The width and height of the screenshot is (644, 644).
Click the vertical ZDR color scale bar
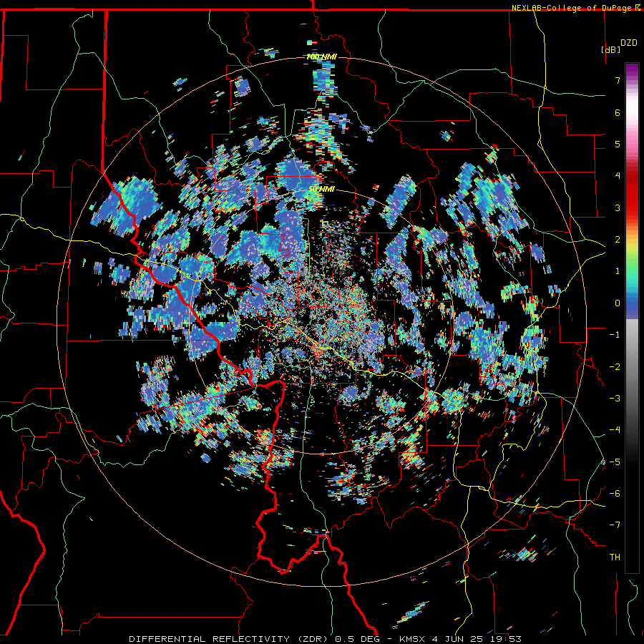tap(632, 318)
